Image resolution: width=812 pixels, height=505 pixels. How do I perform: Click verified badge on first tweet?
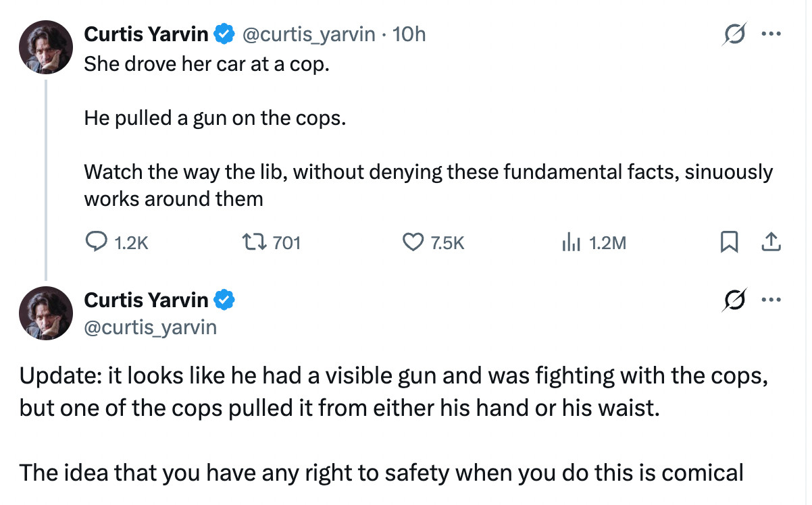(224, 34)
